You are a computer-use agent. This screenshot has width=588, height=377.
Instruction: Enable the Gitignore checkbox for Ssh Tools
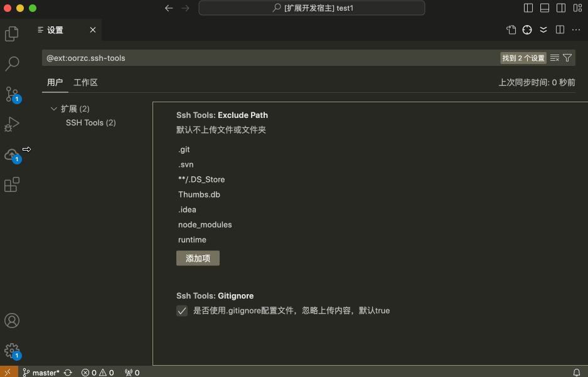tap(182, 311)
